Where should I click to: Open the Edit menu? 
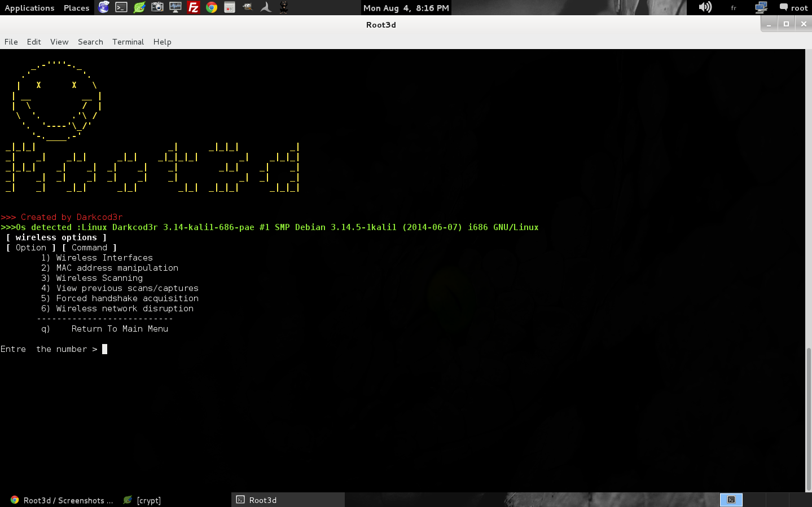pos(34,42)
